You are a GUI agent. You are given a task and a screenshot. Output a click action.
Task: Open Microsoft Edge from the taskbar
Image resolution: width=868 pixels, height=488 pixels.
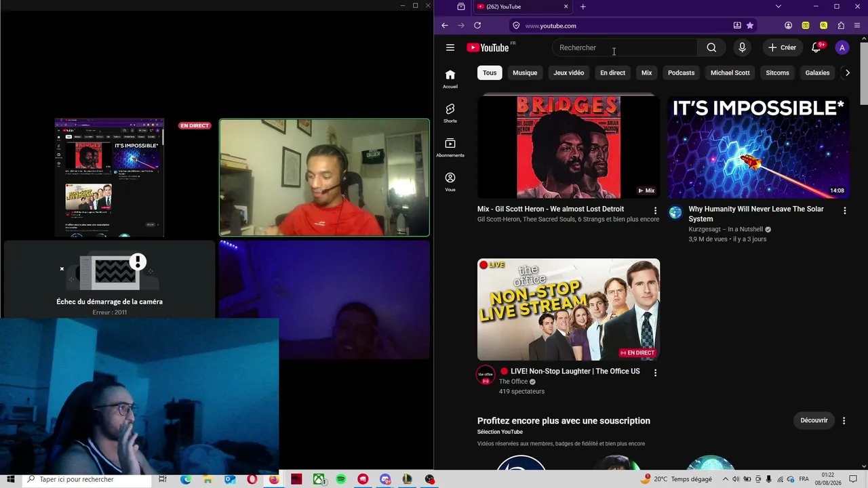pyautogui.click(x=186, y=479)
